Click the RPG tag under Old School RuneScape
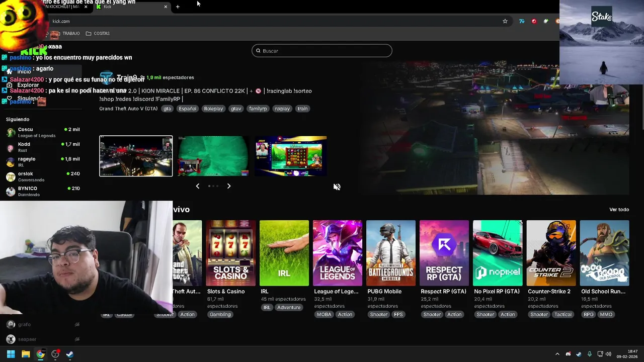The height and width of the screenshot is (362, 644). [x=589, y=315]
